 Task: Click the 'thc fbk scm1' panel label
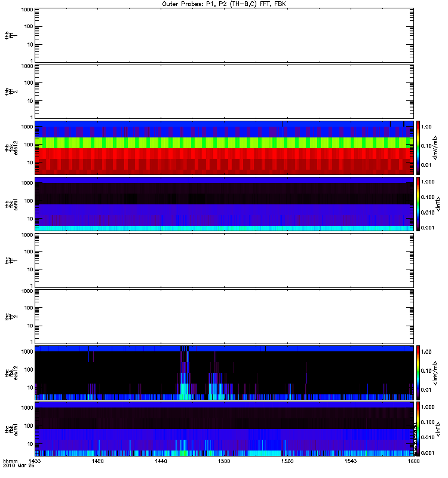click(11, 429)
